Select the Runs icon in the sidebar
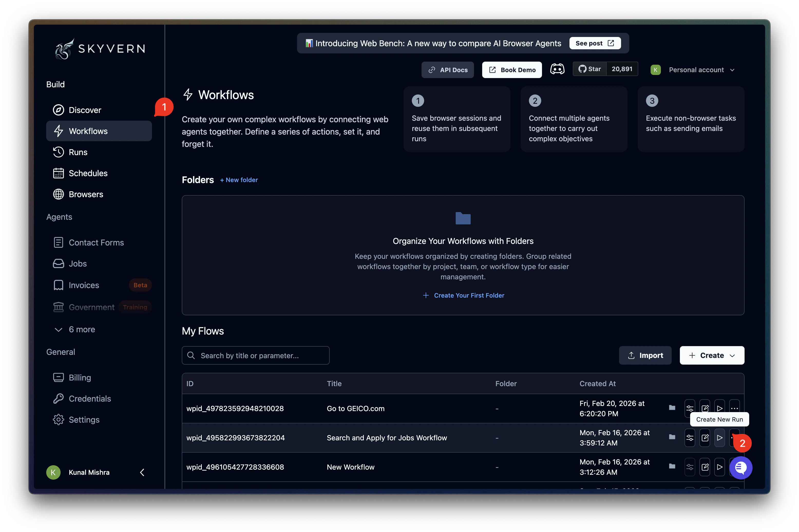Viewport: 799px width, 532px height. tap(58, 152)
